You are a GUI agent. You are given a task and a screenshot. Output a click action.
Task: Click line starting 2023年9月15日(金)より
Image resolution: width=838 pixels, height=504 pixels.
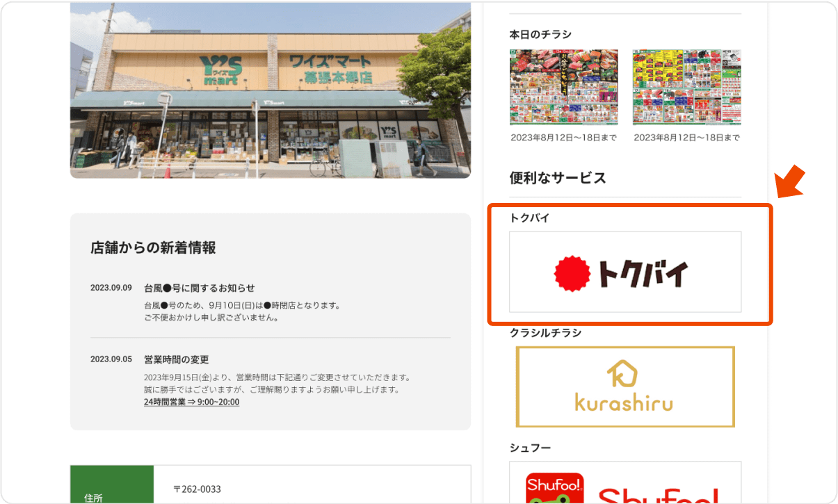277,378
